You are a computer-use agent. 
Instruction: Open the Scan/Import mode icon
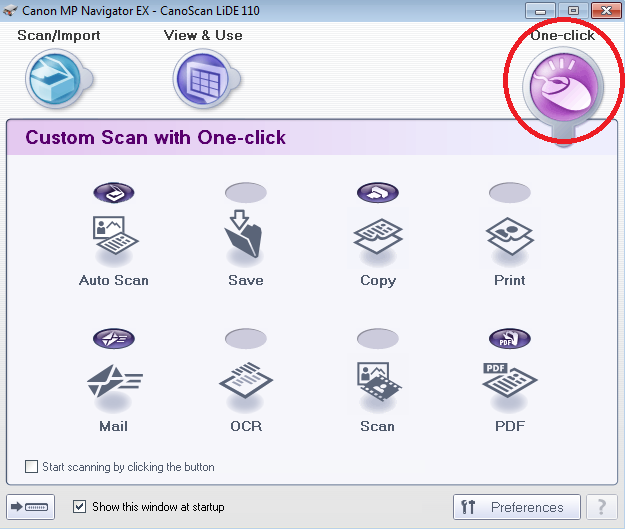[x=57, y=79]
